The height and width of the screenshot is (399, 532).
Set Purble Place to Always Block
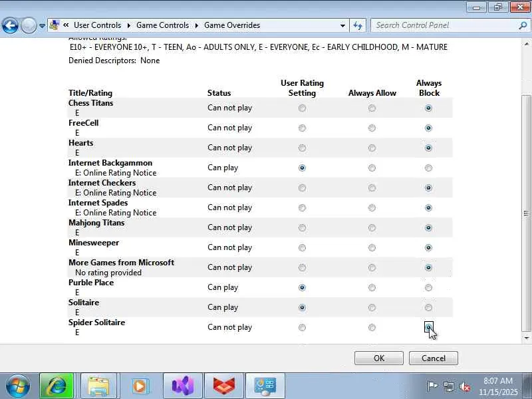[428, 288]
